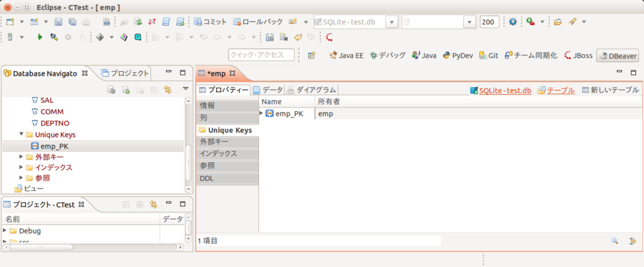The image size is (644, 267).
Task: Open the 情報 side section
Action: [x=228, y=106]
